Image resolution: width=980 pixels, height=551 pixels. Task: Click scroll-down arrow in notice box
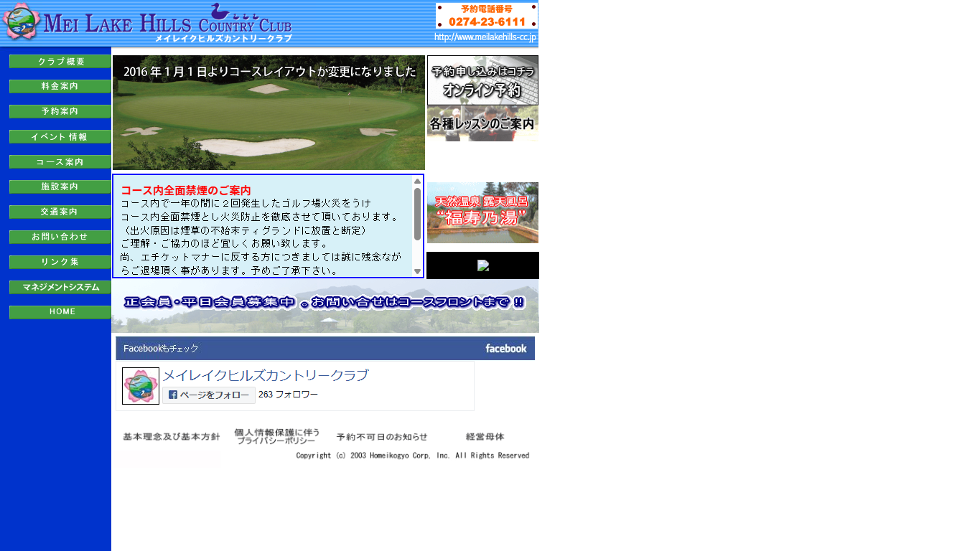(x=417, y=271)
